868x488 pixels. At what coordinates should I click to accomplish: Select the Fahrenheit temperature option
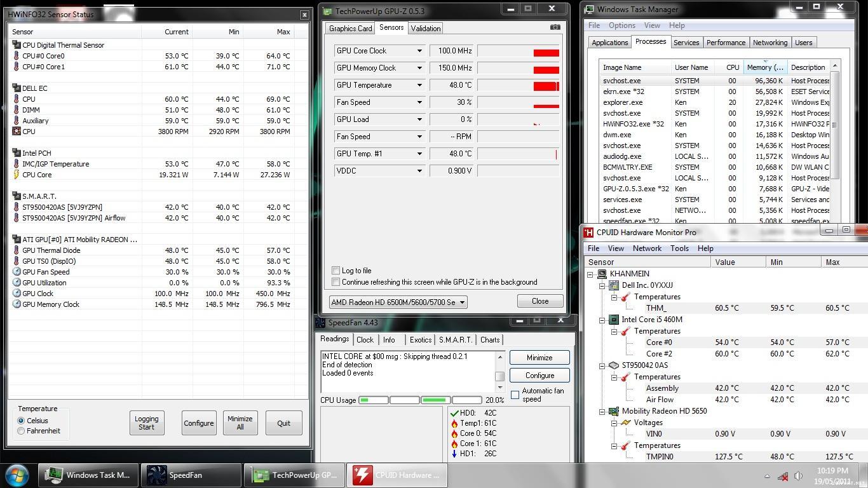(x=21, y=431)
